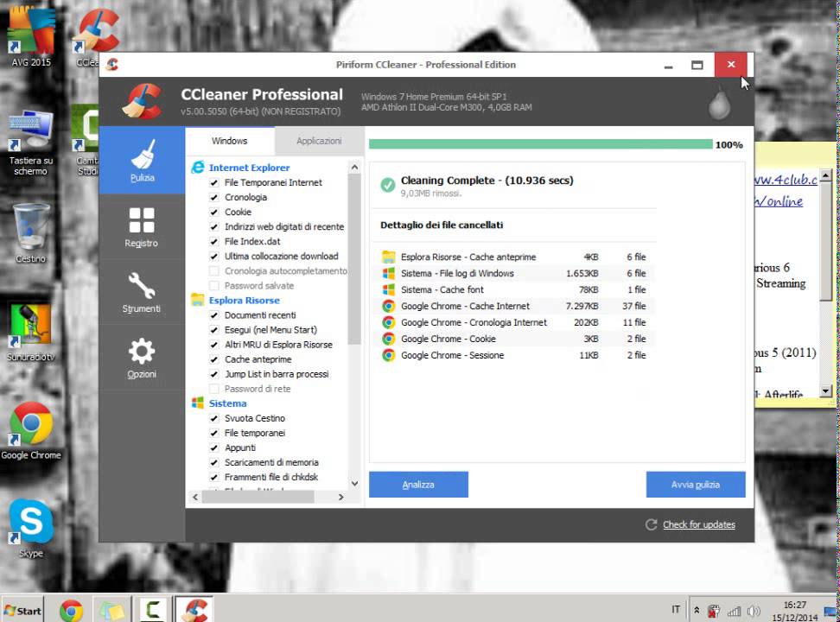Click the Internet Explorer category icon

click(198, 167)
